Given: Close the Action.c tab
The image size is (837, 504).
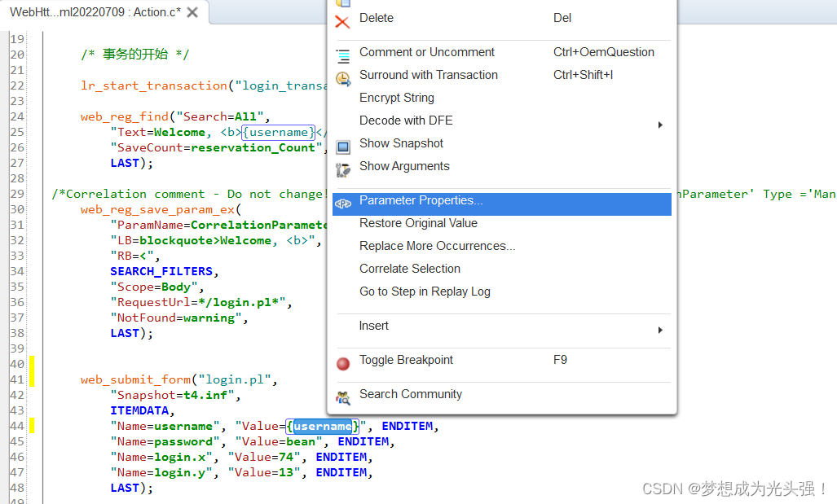Looking at the screenshot, I should tap(192, 12).
